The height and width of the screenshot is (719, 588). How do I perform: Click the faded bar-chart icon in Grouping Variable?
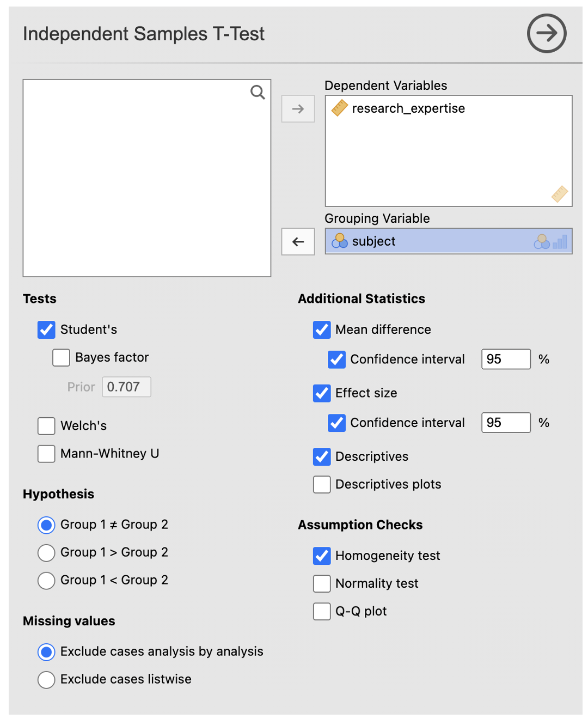(x=560, y=242)
